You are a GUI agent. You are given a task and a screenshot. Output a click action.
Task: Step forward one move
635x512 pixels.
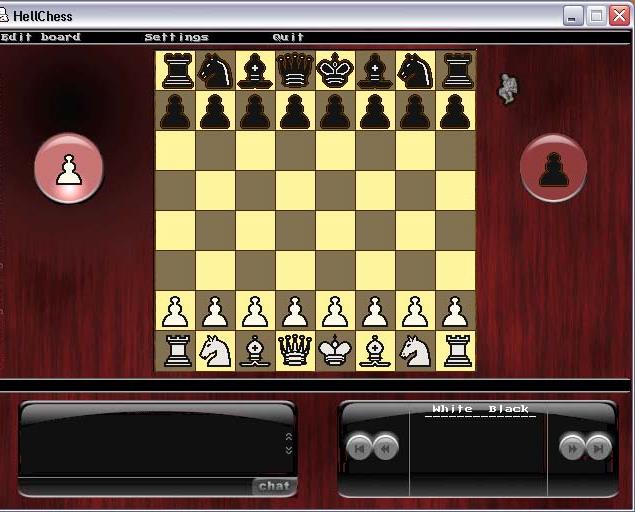click(573, 446)
